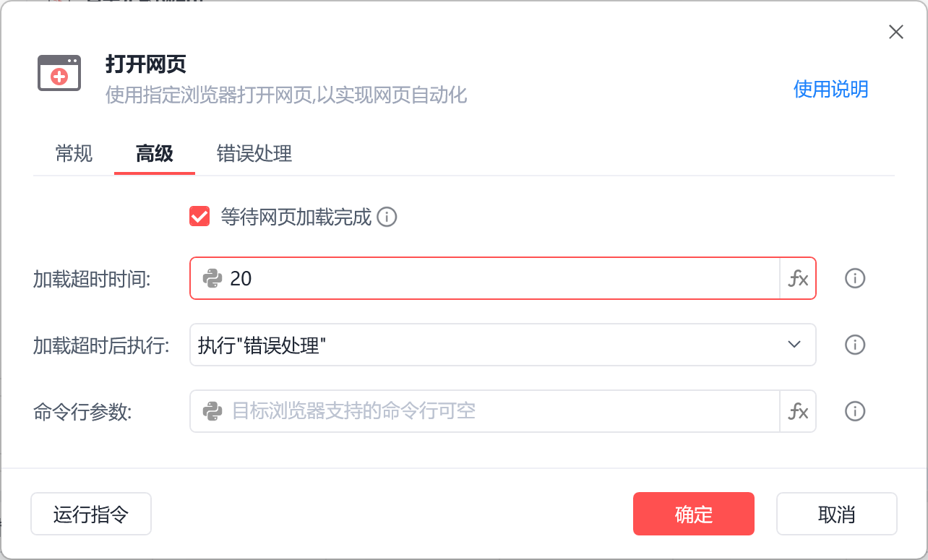Viewport: 928px width, 560px height.
Task: Click the info icon next to 等待网页加载完成
Action: (x=387, y=217)
